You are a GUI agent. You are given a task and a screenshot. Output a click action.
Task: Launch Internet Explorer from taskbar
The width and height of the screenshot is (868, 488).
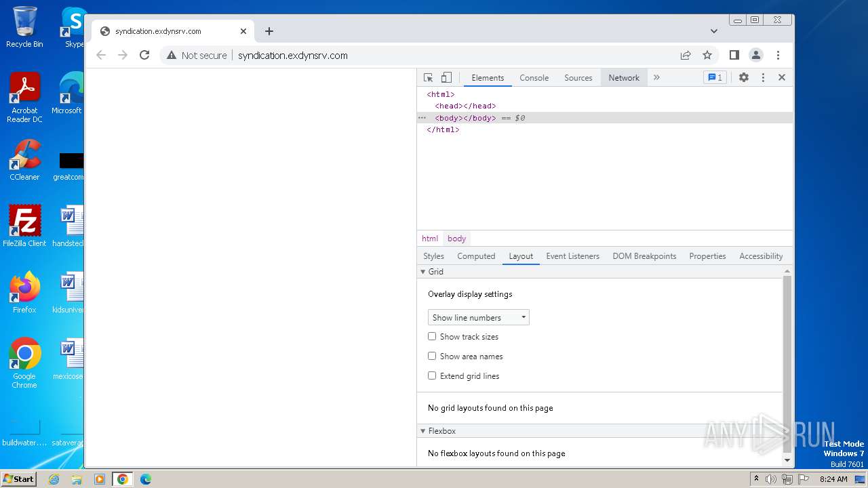(x=54, y=479)
